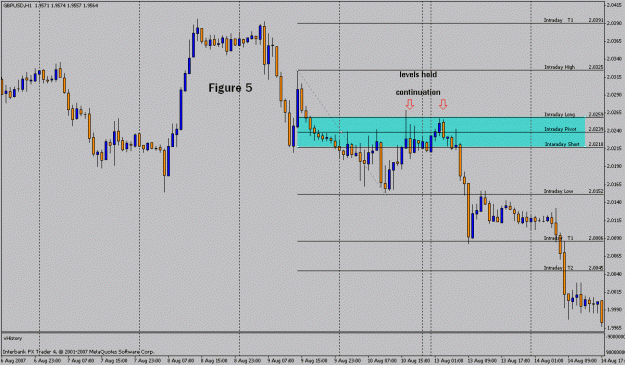Click the 9 Aug 15:00 time label
The height and width of the screenshot is (365, 625).
click(314, 361)
